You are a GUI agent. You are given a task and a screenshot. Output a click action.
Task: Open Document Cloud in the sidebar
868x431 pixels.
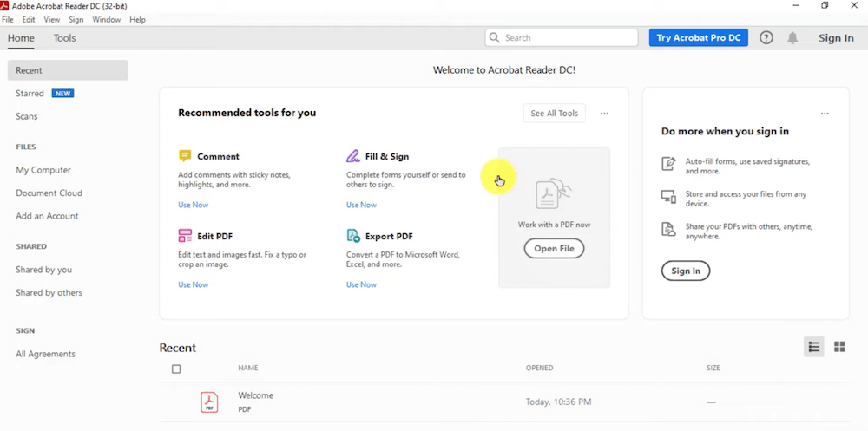tap(49, 193)
